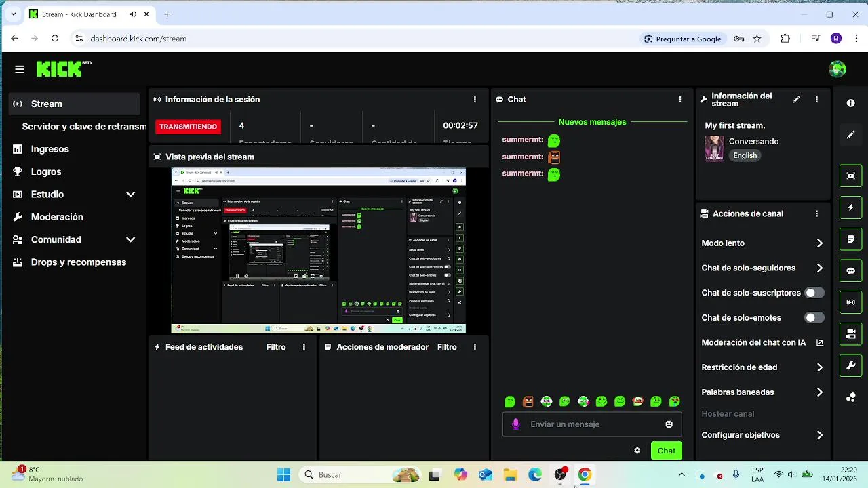Open the weather widget on taskbar

pos(47,474)
